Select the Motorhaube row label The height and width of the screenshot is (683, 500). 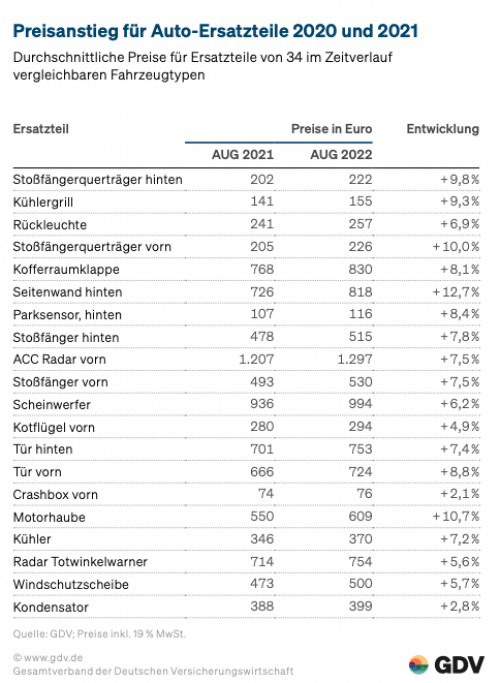coord(49,517)
